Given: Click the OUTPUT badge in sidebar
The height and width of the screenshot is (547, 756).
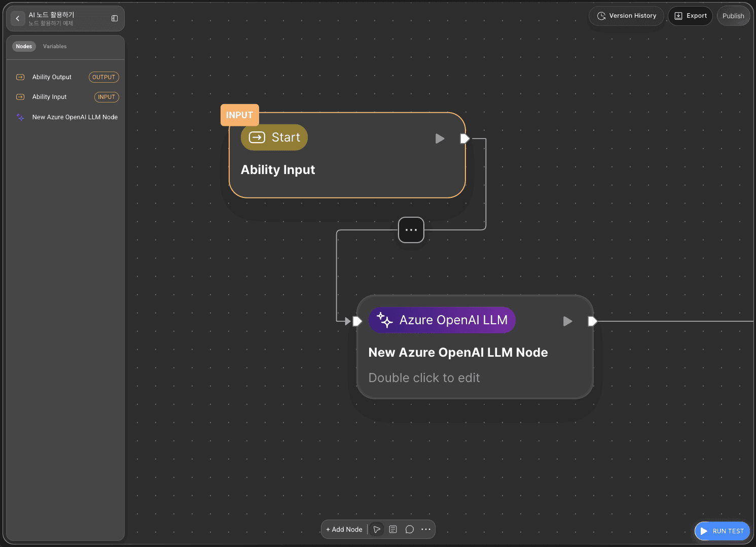Looking at the screenshot, I should pyautogui.click(x=104, y=77).
